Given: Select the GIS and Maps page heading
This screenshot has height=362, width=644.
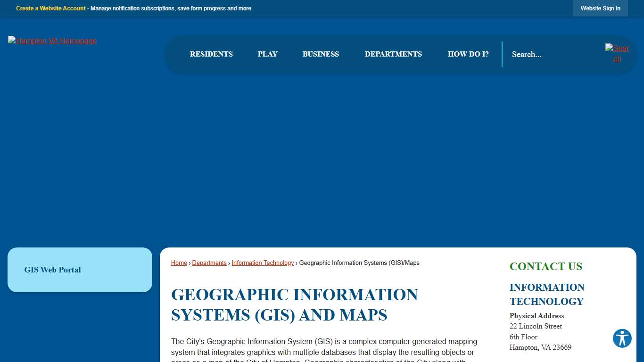Looking at the screenshot, I should pyautogui.click(x=294, y=304).
